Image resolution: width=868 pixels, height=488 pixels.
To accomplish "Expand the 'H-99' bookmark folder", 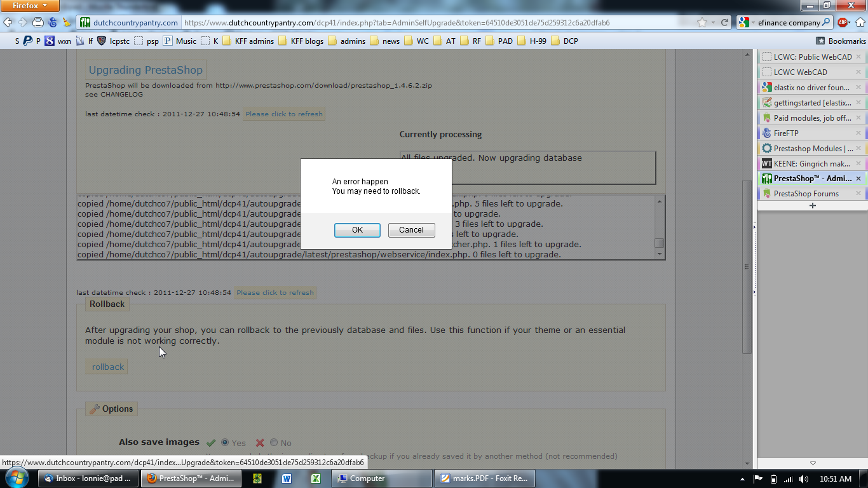I will [532, 41].
